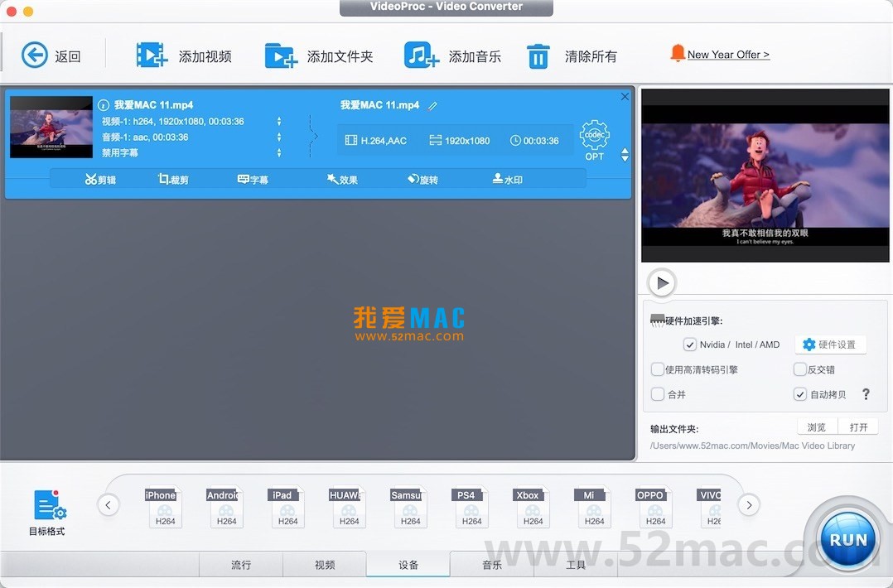This screenshot has width=893, height=588.
Task: Expand the 音频-1 audio track selector
Action: click(x=279, y=137)
